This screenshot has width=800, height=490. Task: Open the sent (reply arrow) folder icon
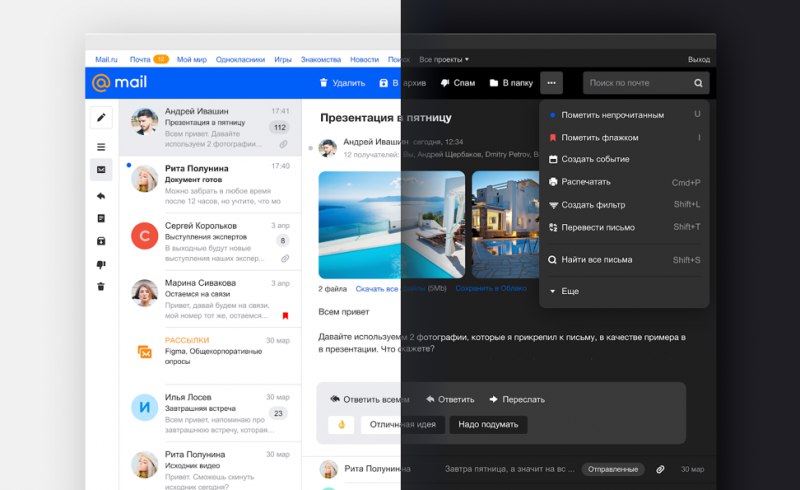click(101, 196)
